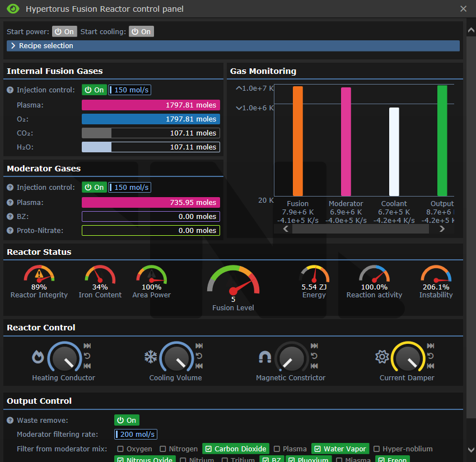Image resolution: width=476 pixels, height=462 pixels.
Task: Toggle Waste remove On button
Action: coord(127,421)
